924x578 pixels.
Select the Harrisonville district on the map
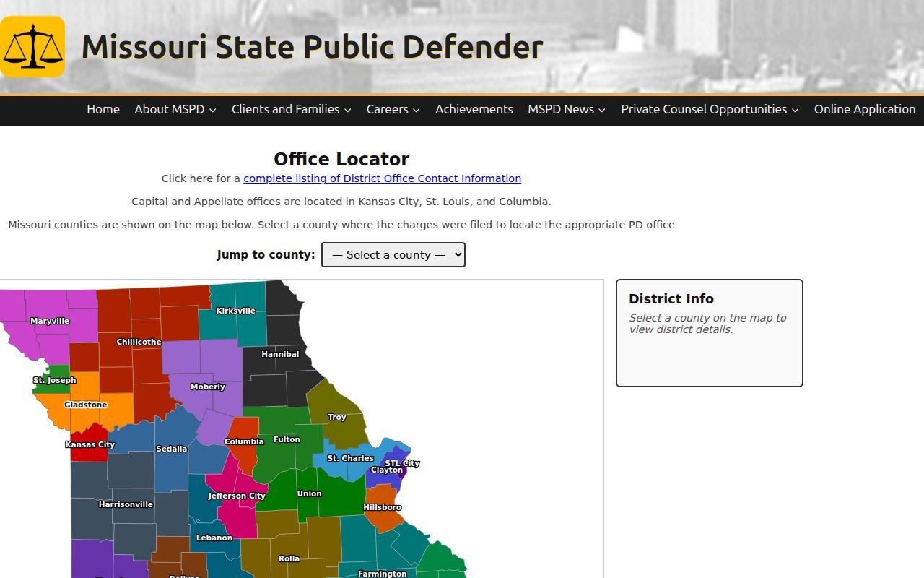126,504
